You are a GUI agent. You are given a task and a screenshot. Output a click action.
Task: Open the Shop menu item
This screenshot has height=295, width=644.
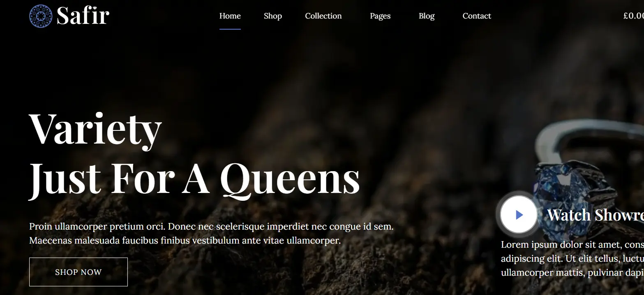point(272,16)
